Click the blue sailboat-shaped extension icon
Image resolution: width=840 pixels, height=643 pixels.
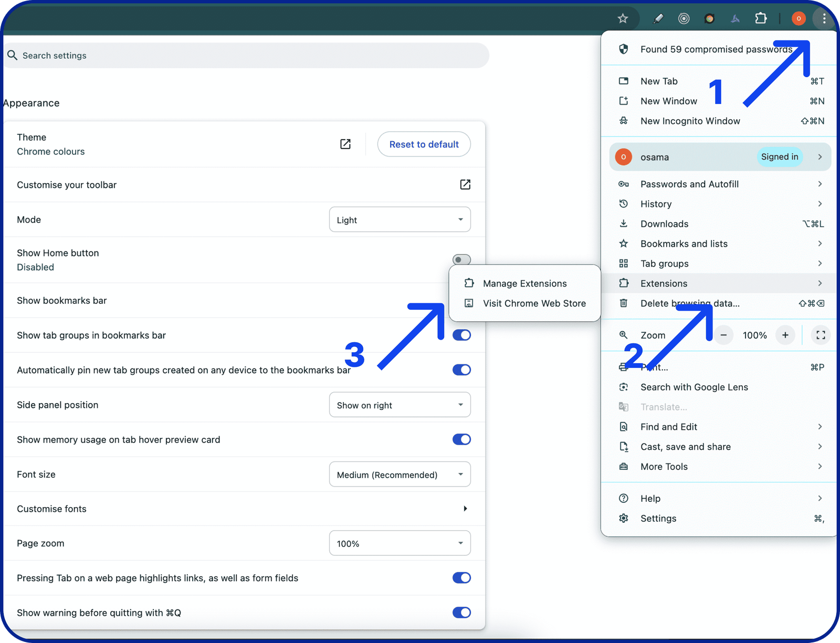point(735,19)
